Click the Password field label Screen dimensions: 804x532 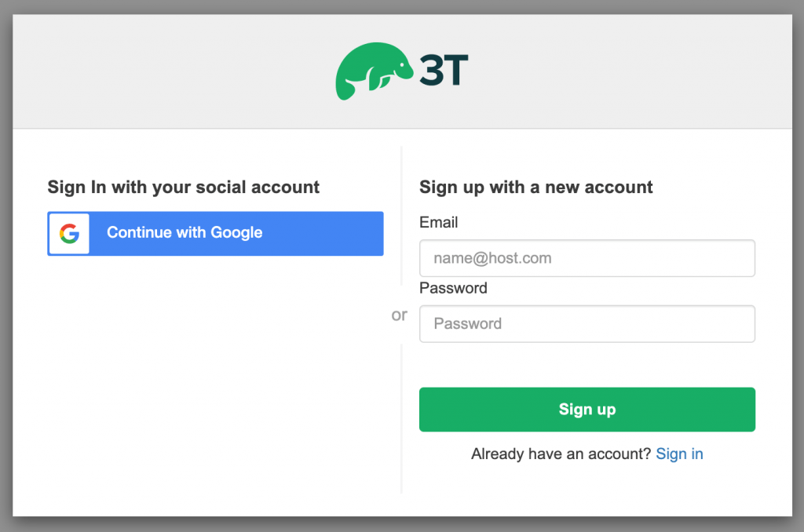coord(453,288)
